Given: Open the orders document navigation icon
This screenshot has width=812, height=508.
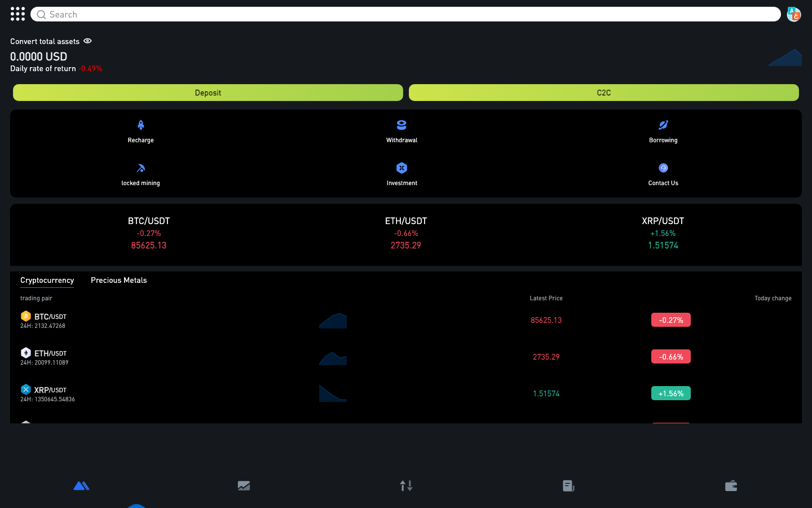Looking at the screenshot, I should [x=568, y=485].
